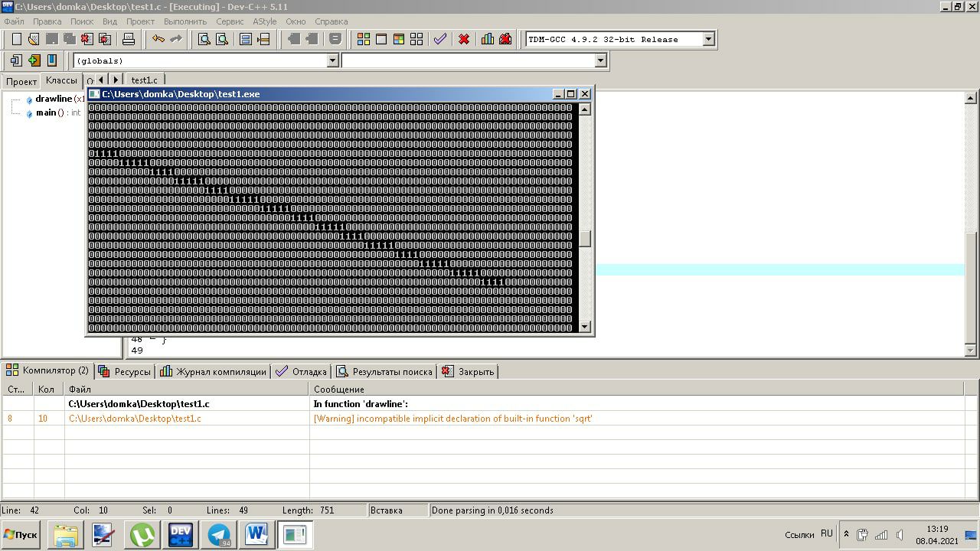Click the Replace magnifier icon

222,39
